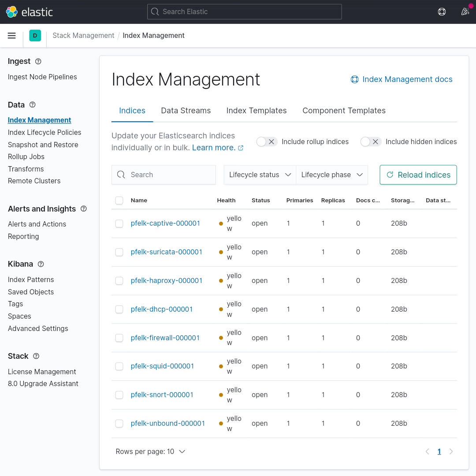Screen dimensions: 476x476
Task: Sort table by Health column header
Action: (226, 201)
